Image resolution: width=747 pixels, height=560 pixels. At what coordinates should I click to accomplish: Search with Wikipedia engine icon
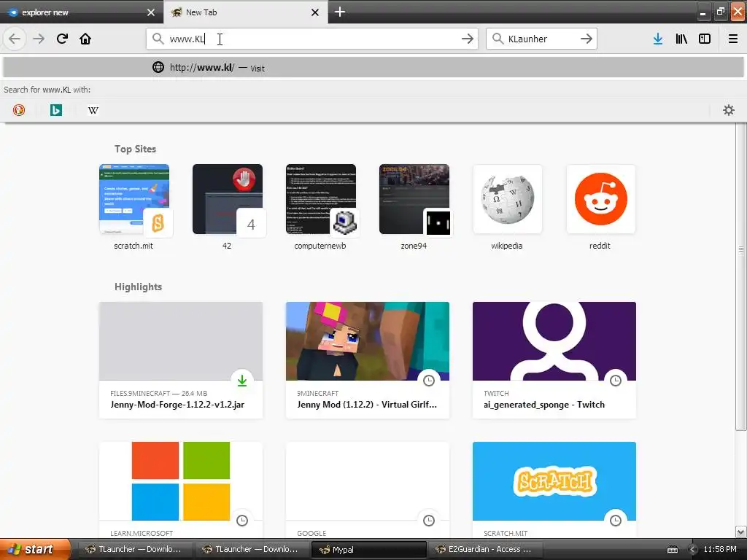(93, 110)
